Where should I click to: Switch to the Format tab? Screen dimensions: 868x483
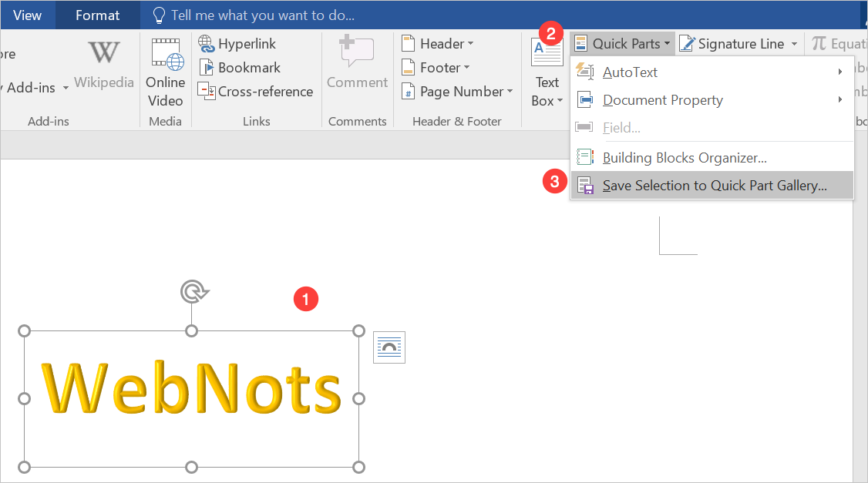[97, 15]
